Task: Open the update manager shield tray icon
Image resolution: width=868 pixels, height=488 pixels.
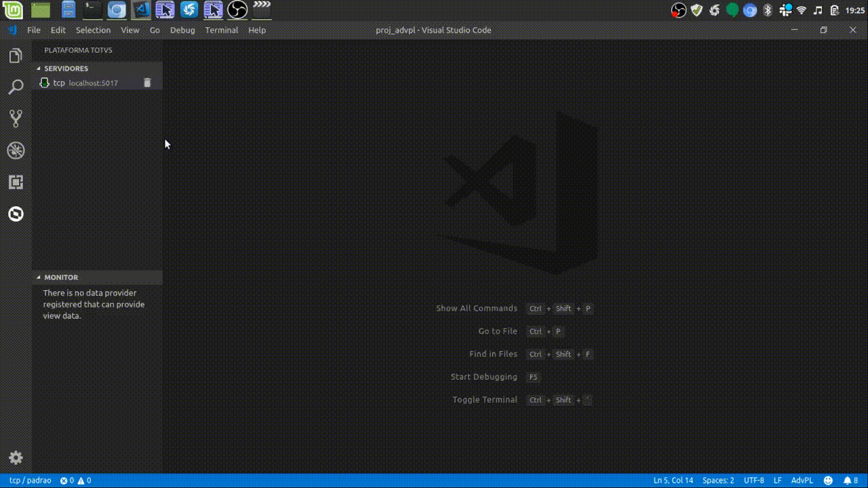Action: click(x=697, y=10)
